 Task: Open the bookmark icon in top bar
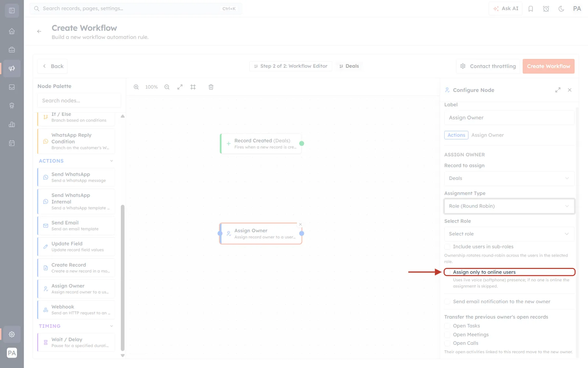click(x=531, y=9)
